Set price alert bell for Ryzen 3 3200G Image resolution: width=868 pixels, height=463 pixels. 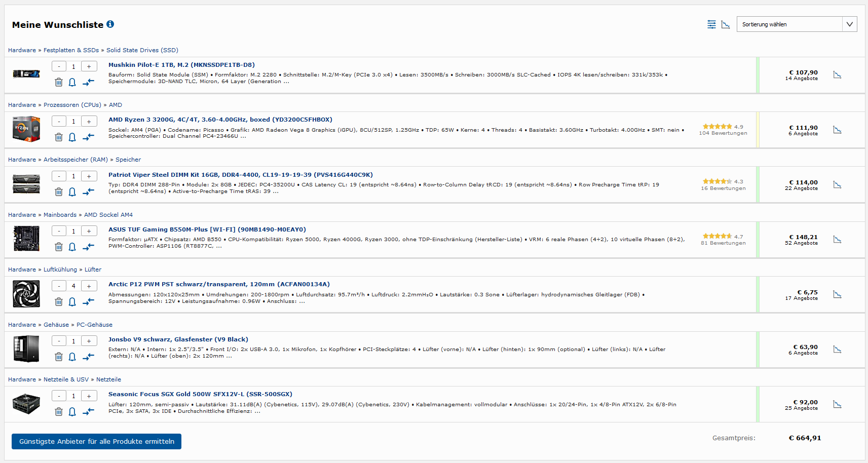point(72,137)
